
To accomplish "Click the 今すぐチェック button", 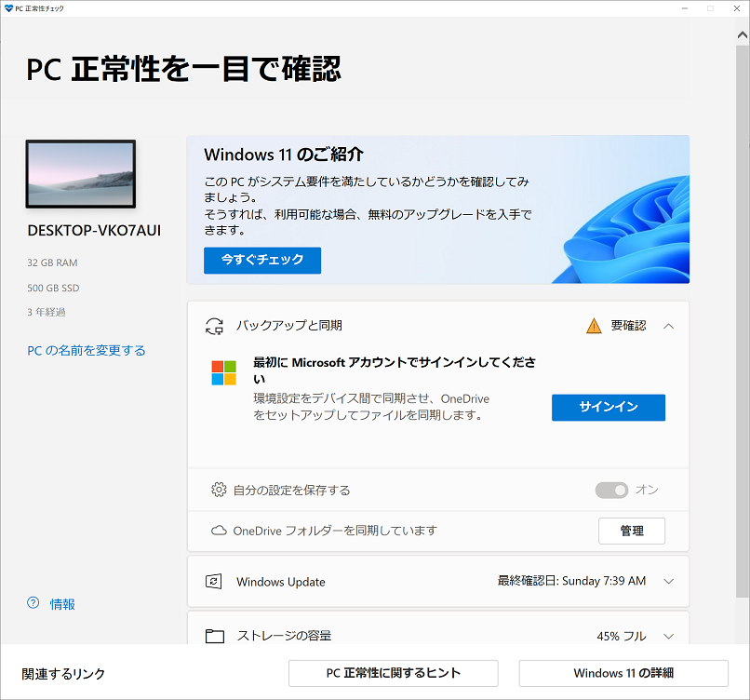I will (262, 261).
